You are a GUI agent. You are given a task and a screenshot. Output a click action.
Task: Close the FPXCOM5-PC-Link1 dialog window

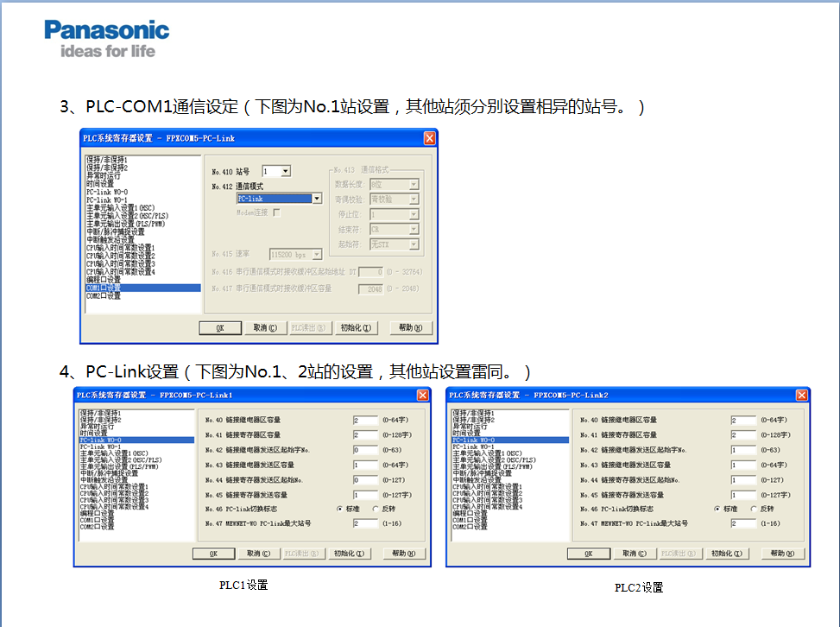[x=423, y=395]
